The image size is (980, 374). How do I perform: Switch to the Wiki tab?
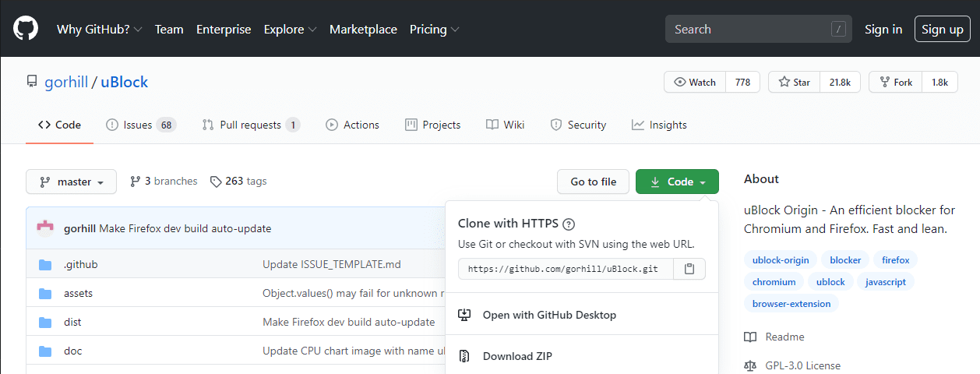coord(505,125)
